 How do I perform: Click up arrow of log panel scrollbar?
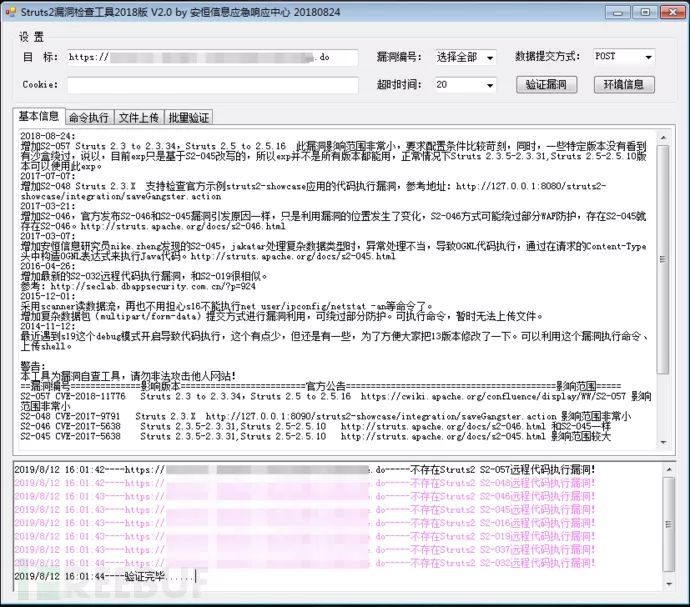(x=669, y=469)
